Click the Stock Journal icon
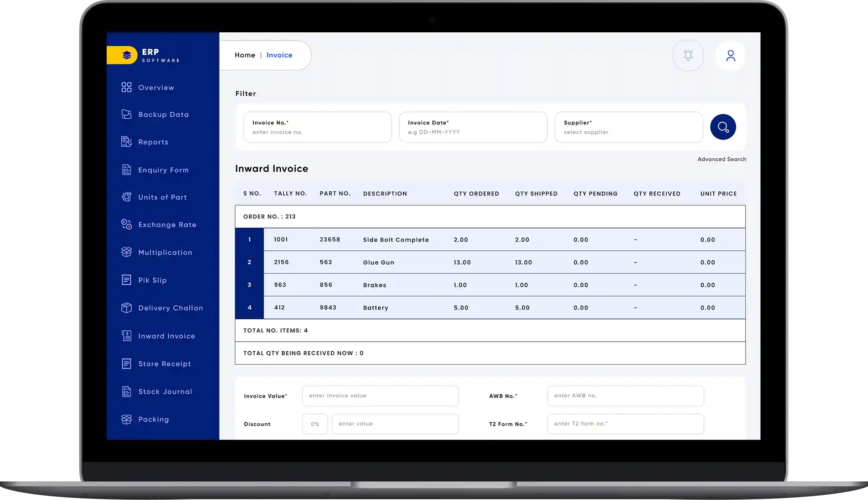Screen dimensions: 868x500 point(126,391)
